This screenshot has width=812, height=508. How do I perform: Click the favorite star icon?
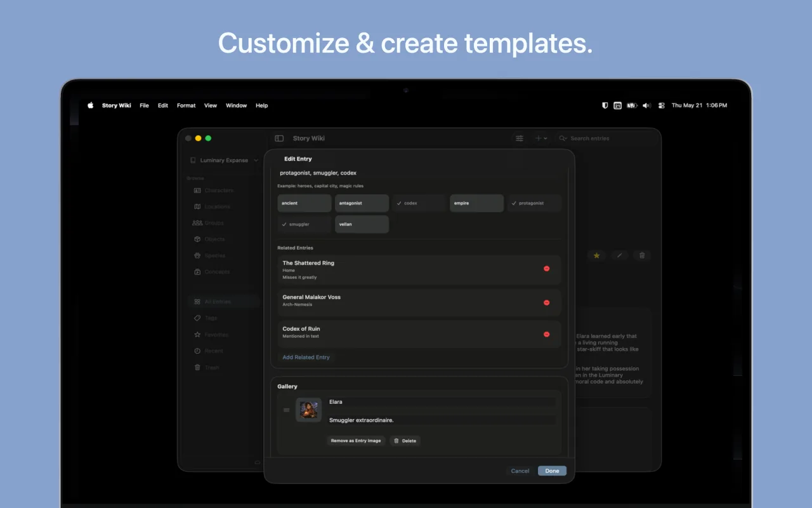[x=596, y=255]
